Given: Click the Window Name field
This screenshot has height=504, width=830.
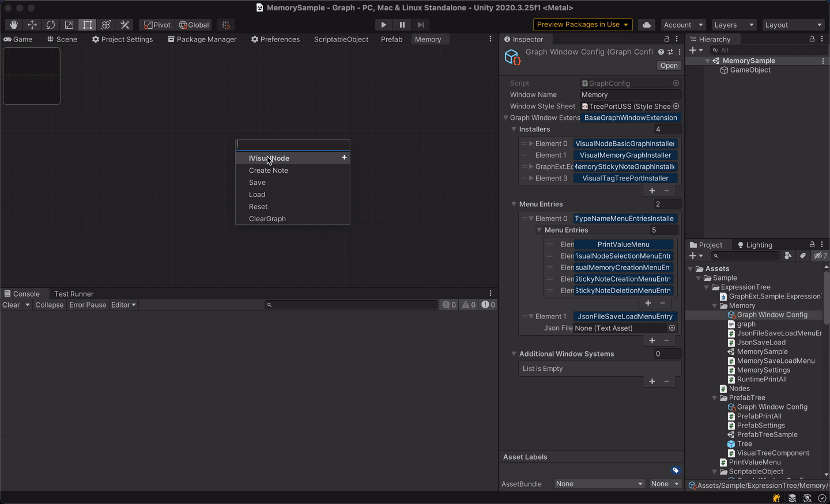Looking at the screenshot, I should click(631, 94).
